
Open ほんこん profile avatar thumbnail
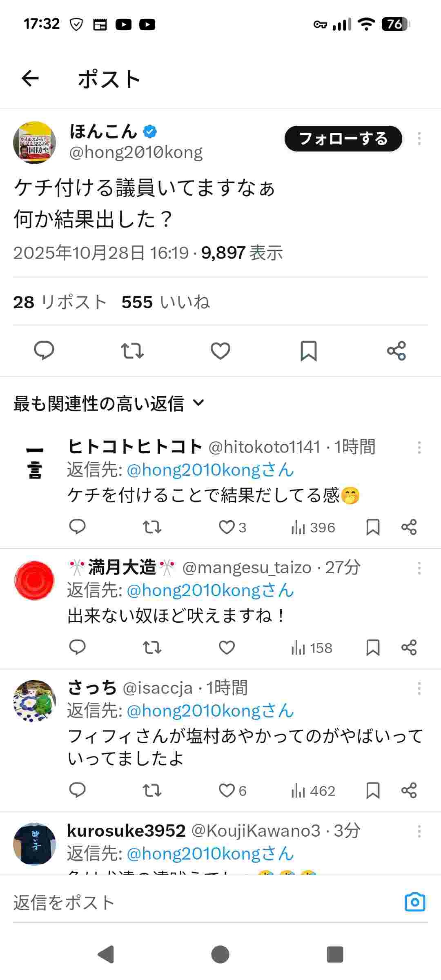[x=35, y=143]
